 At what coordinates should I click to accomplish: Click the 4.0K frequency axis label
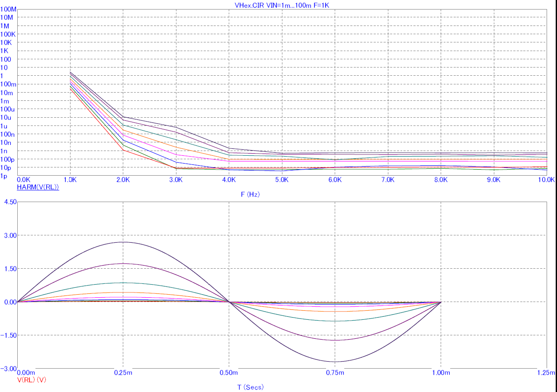coord(229,179)
